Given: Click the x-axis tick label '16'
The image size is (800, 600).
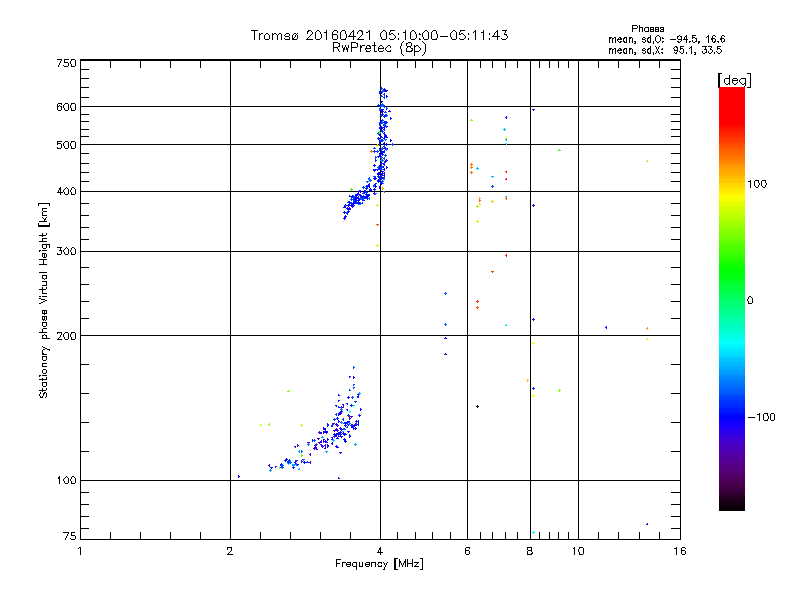Looking at the screenshot, I should 680,551.
